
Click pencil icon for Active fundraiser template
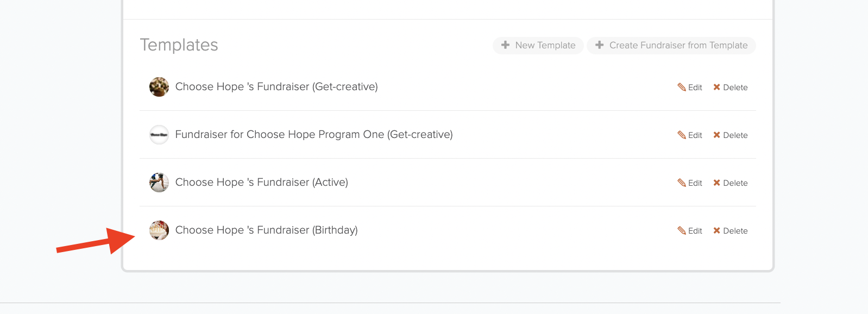[x=682, y=183]
